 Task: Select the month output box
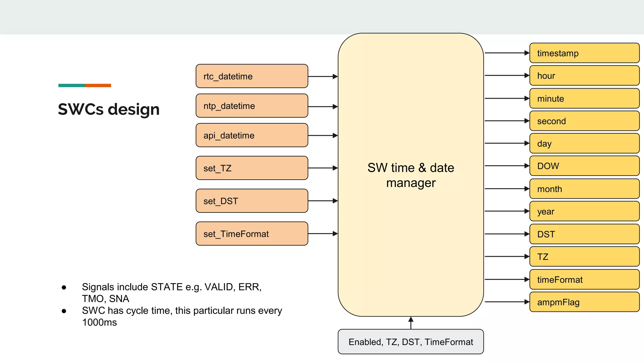click(584, 189)
